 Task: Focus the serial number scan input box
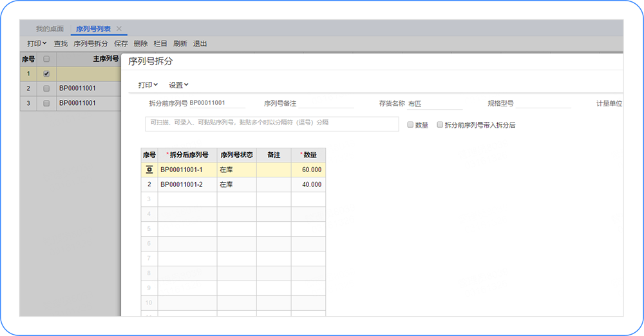(272, 124)
